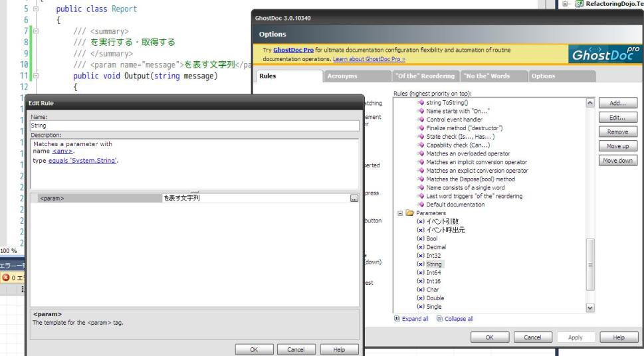Viewport: 644px width, 356px height.
Task: Click OK in GhostDoc Options dialog
Action: click(490, 337)
